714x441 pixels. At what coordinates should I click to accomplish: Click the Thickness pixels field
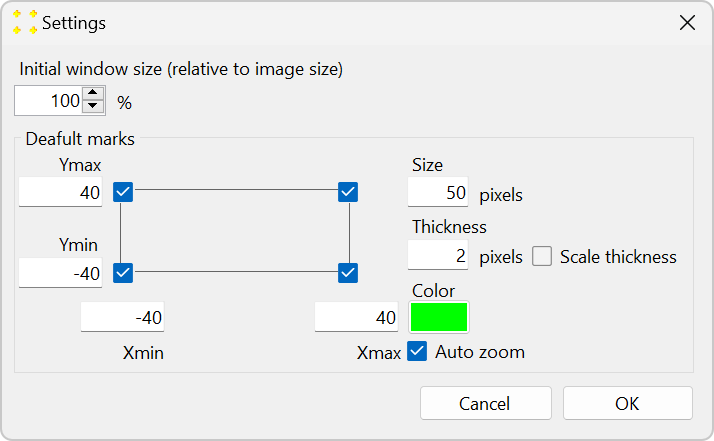pos(438,256)
